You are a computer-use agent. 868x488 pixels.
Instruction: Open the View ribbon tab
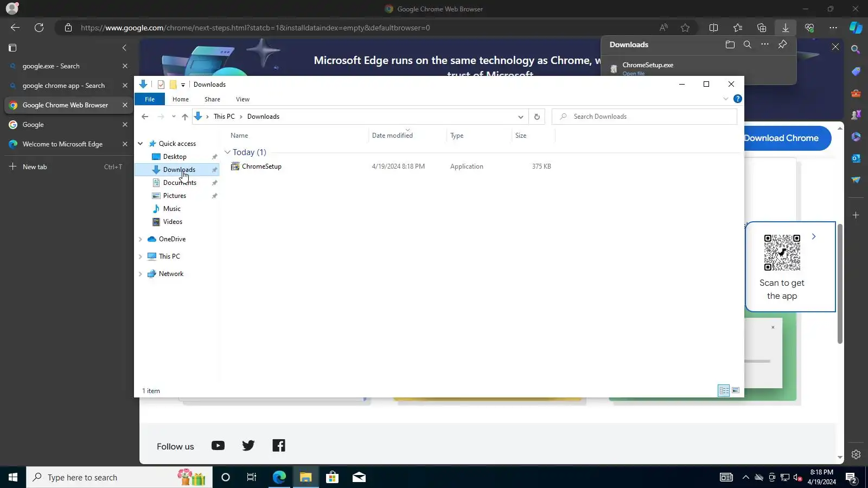pyautogui.click(x=242, y=99)
